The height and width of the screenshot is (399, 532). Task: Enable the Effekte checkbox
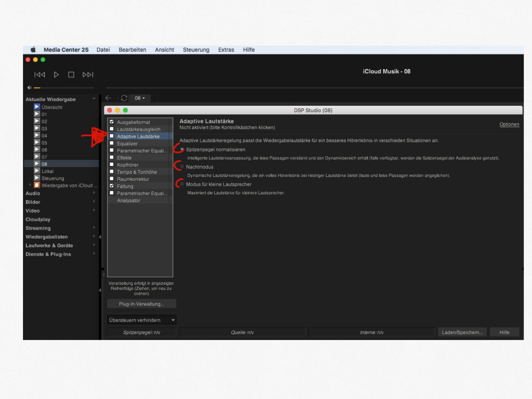[112, 157]
